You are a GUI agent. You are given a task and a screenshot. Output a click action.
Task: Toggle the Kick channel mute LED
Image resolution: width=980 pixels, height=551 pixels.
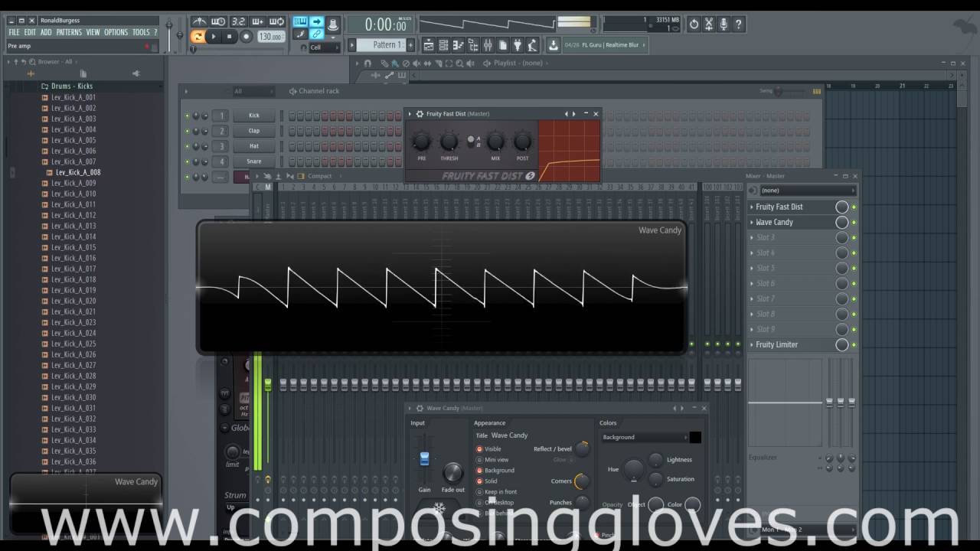click(x=187, y=116)
